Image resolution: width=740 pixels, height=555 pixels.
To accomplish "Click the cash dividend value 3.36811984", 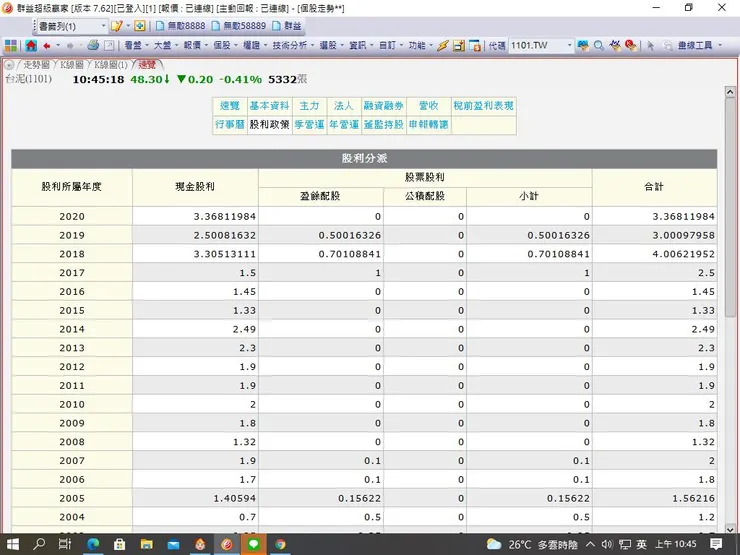I will pos(225,217).
